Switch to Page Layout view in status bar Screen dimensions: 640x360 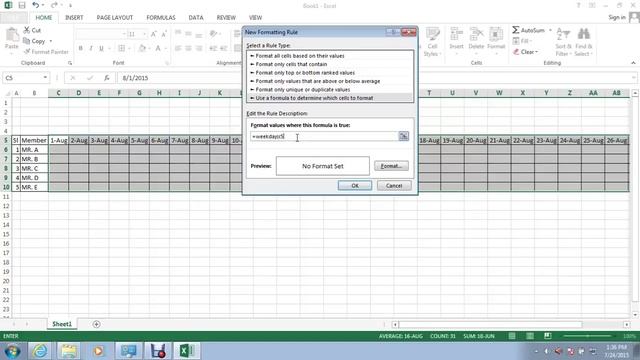point(530,336)
